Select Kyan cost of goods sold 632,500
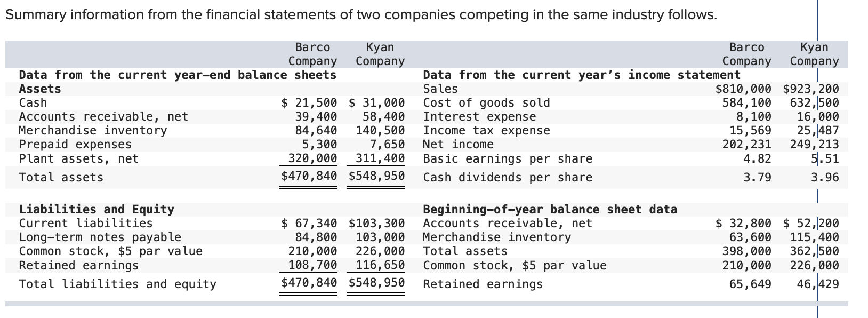The width and height of the screenshot is (868, 318). tap(815, 102)
